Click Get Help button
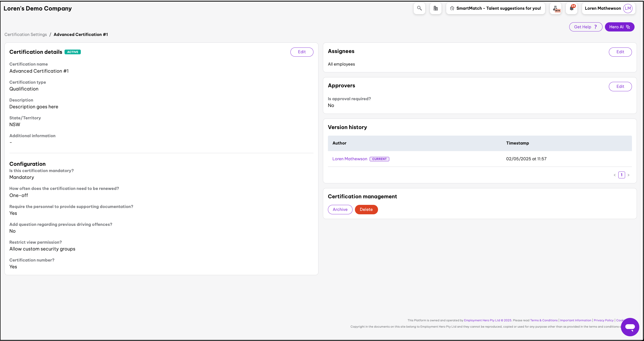 tap(585, 27)
